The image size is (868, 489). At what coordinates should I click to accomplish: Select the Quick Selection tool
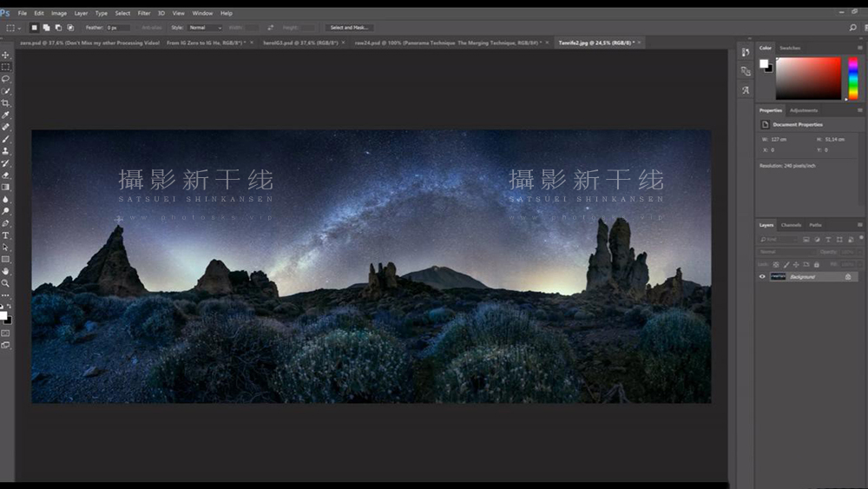[x=5, y=91]
